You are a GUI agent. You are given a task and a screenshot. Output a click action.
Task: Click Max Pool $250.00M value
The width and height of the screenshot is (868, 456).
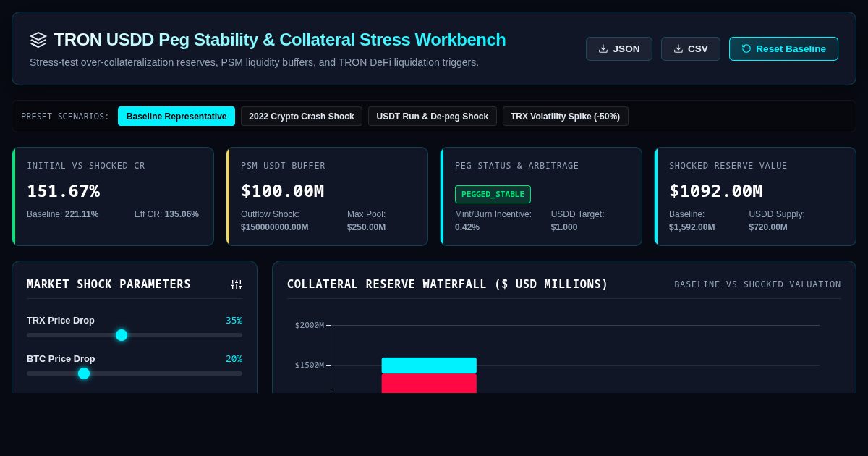pyautogui.click(x=366, y=227)
